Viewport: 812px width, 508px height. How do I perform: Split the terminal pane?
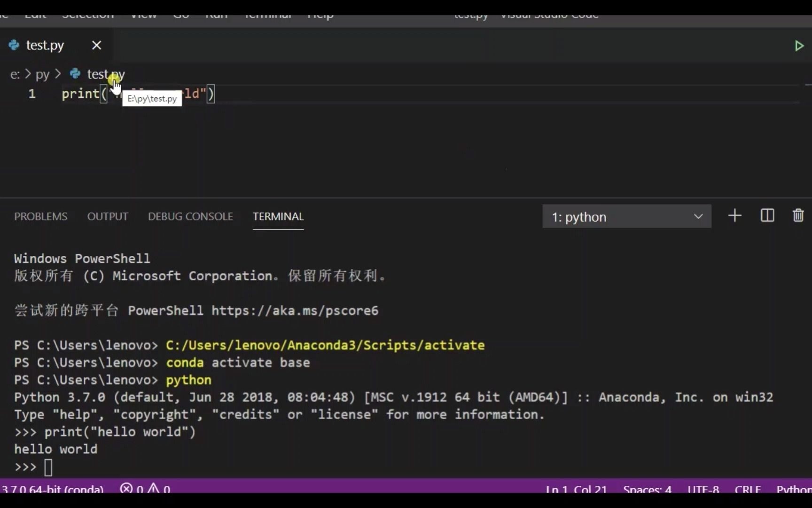click(x=767, y=215)
